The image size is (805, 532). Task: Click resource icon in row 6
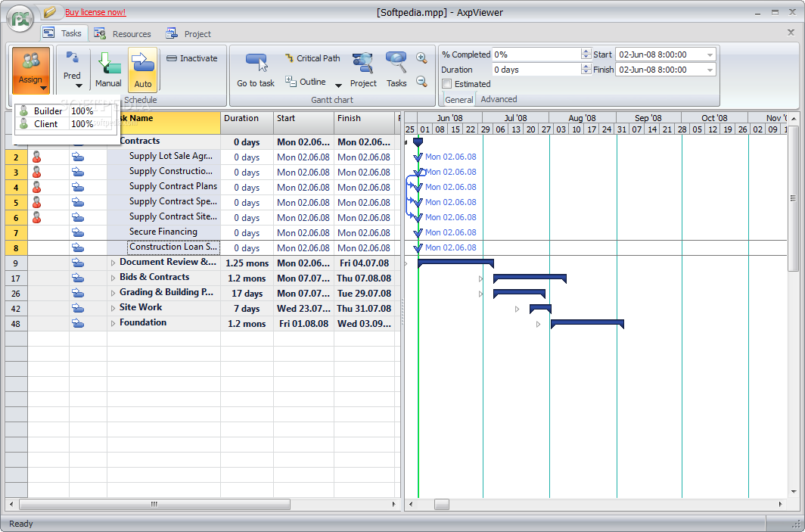click(36, 217)
